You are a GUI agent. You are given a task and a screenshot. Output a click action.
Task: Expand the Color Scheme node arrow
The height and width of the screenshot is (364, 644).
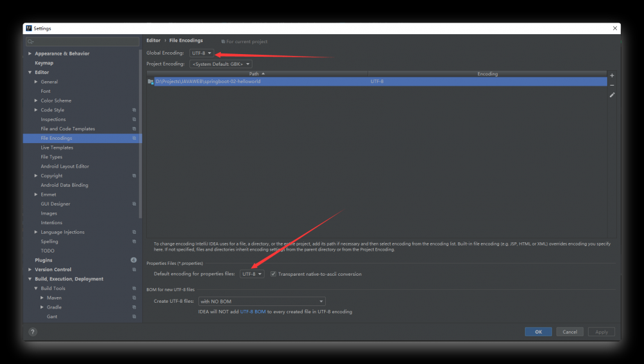(x=35, y=101)
